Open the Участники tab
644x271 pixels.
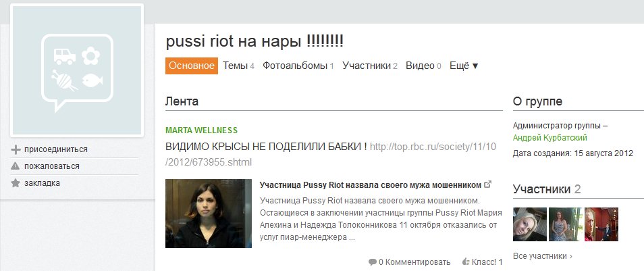tap(370, 66)
